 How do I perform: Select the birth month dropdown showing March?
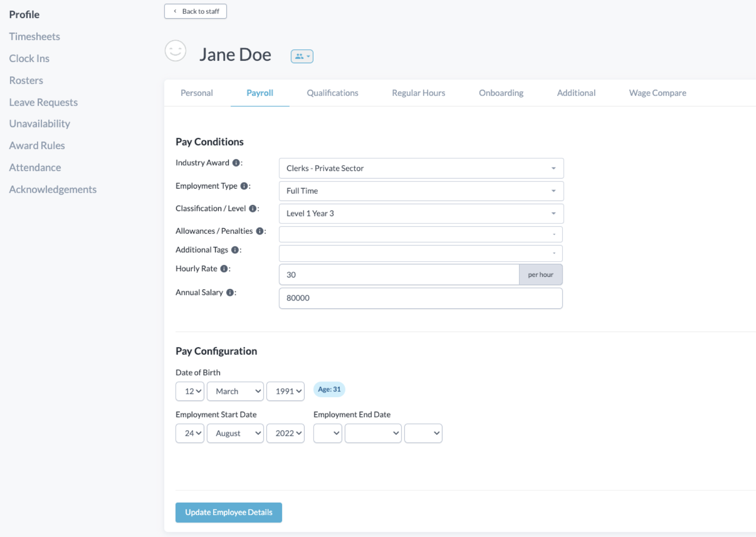tap(235, 391)
